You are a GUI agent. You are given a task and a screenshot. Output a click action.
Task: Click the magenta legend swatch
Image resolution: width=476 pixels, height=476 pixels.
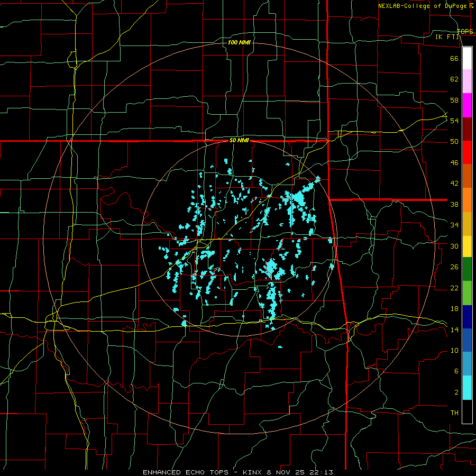click(x=467, y=105)
